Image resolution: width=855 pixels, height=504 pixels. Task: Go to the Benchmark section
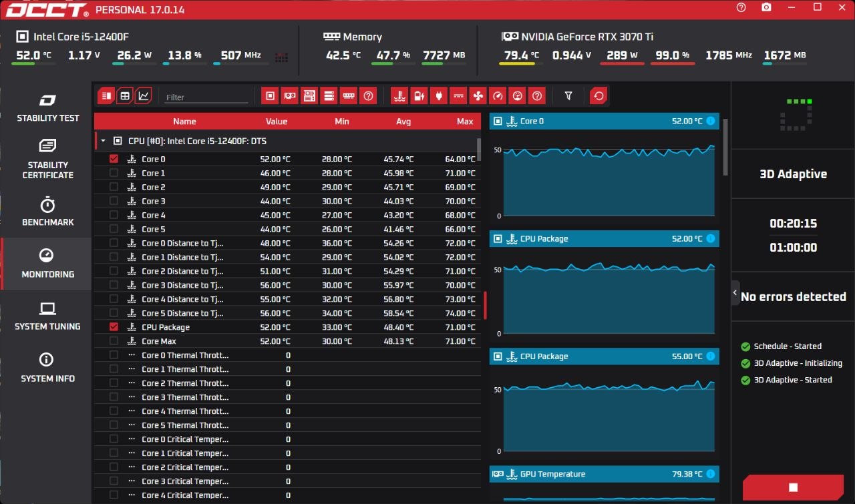[x=47, y=212]
